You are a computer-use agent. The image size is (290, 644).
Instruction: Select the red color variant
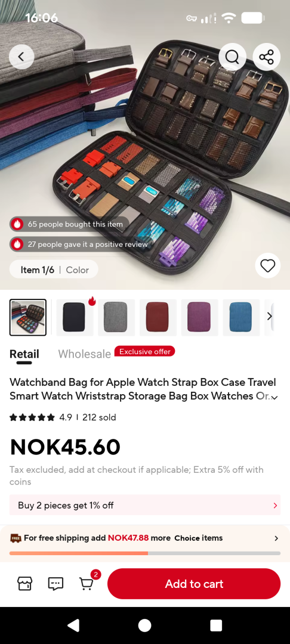coord(158,317)
